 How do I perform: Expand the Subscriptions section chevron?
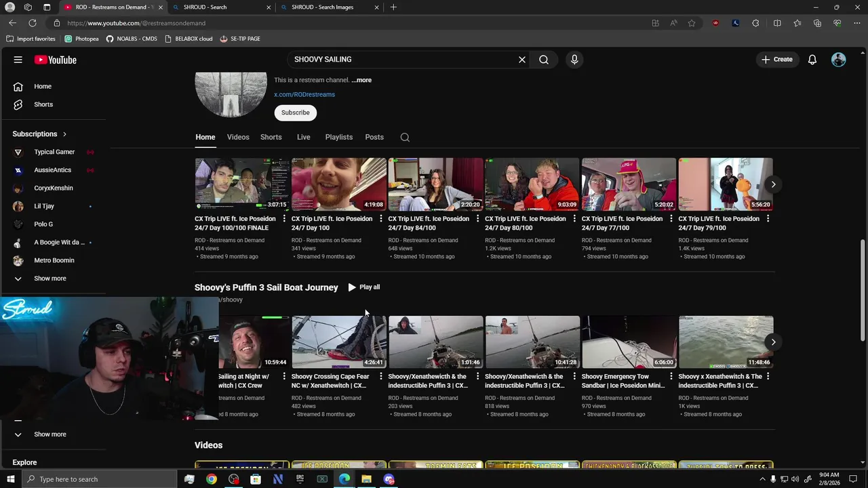coord(64,134)
